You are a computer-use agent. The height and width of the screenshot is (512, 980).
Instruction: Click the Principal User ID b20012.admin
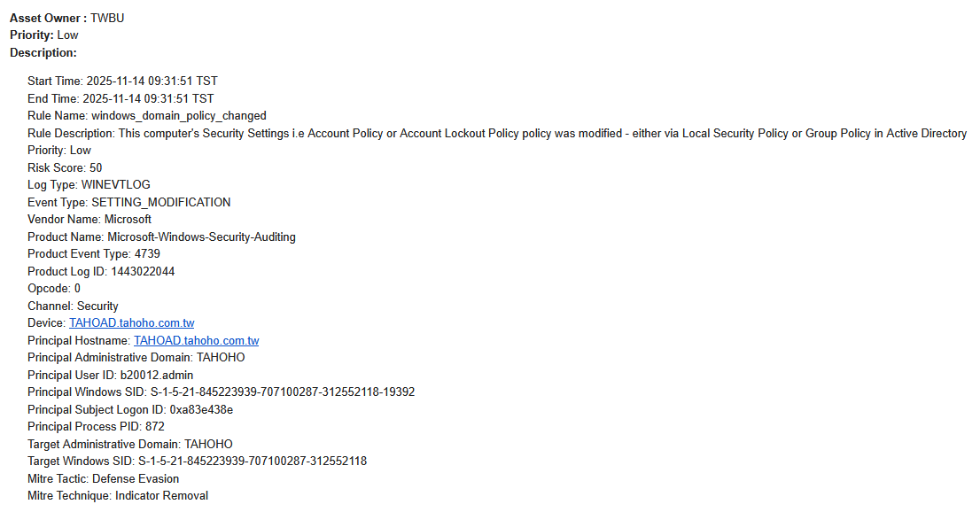(157, 375)
